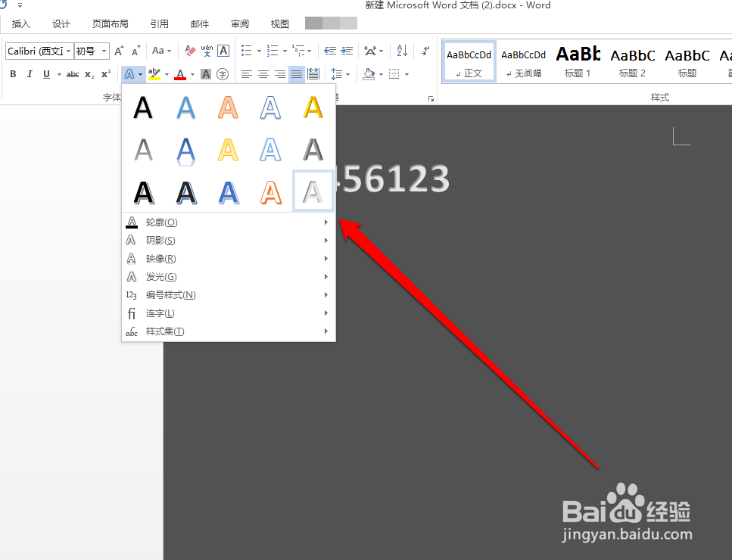
Task: Open the font size dropdown
Action: click(104, 51)
